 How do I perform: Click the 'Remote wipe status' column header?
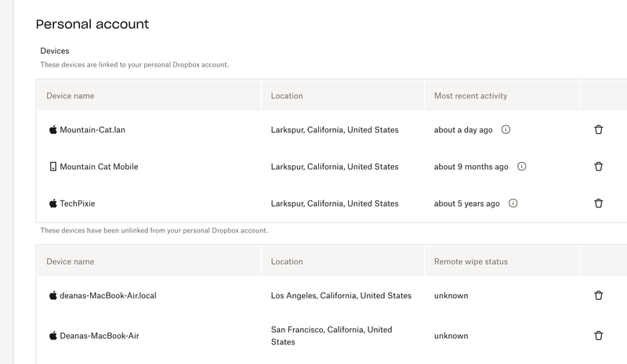(470, 261)
